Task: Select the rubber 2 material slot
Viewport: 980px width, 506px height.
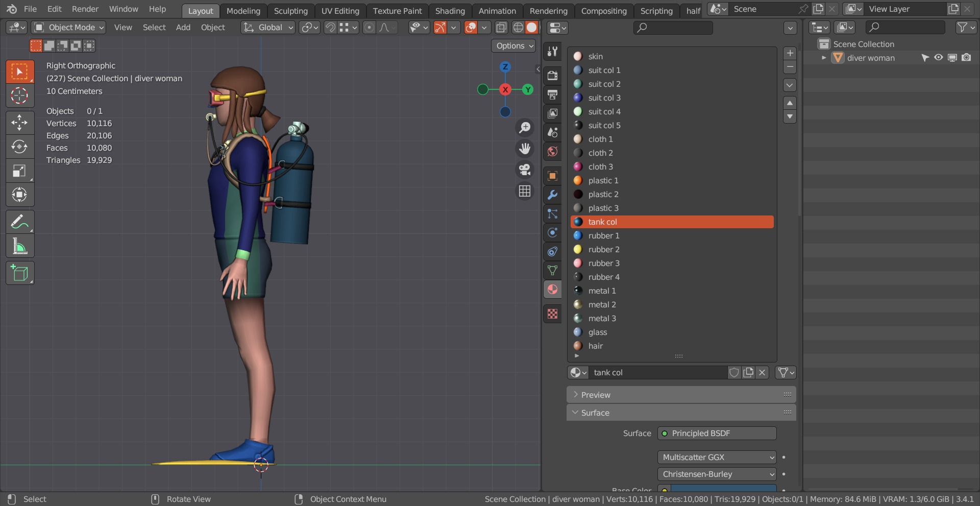Action: (x=672, y=250)
